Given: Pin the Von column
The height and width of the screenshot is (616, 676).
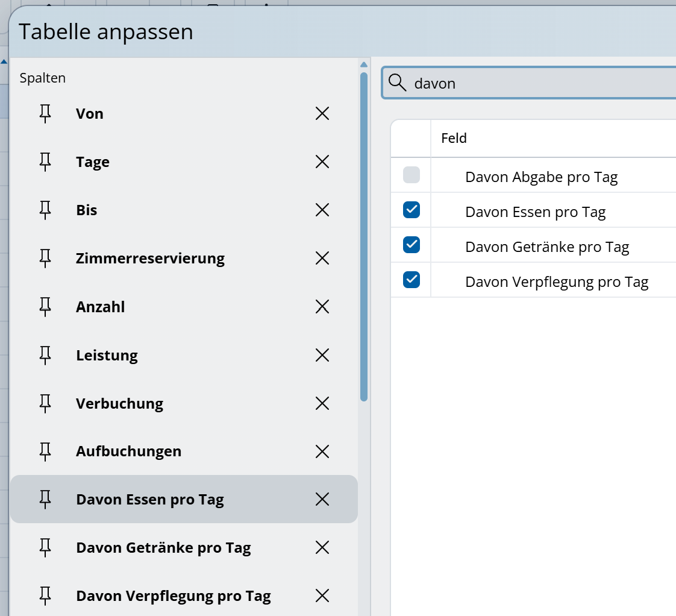Looking at the screenshot, I should click(x=45, y=113).
